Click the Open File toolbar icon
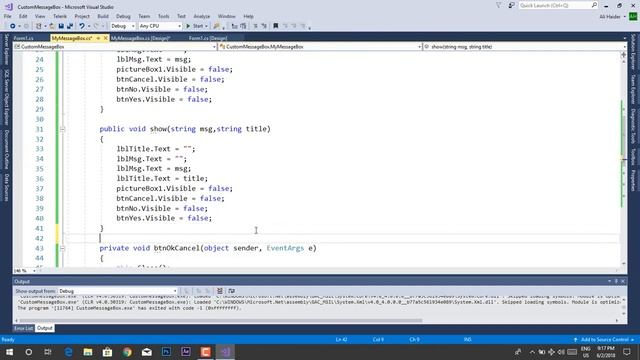 pyautogui.click(x=52, y=26)
